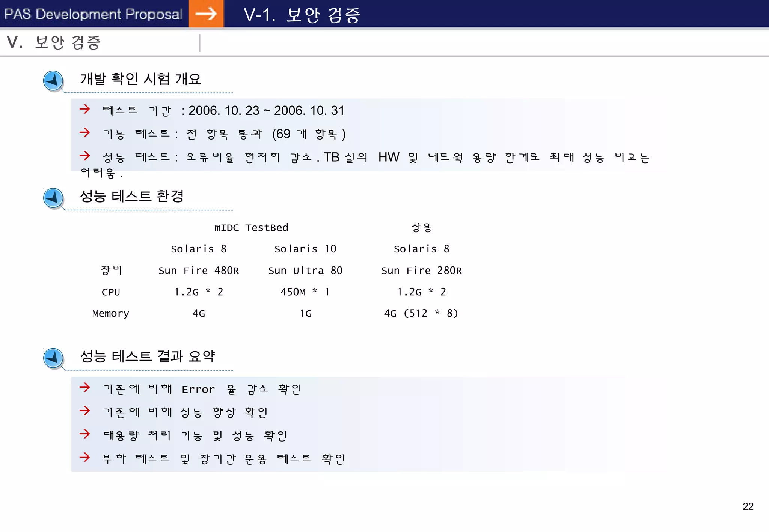Click the Sun Ultra 80 cell

click(x=305, y=271)
